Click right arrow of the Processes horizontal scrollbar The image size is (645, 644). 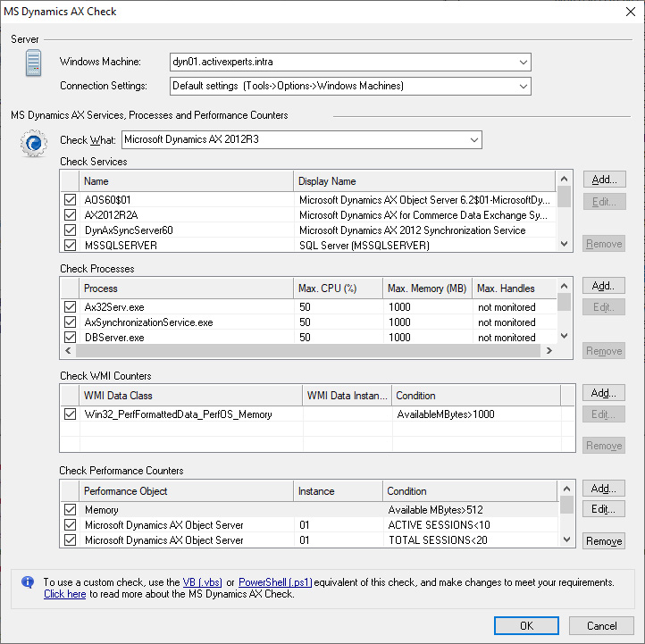549,351
